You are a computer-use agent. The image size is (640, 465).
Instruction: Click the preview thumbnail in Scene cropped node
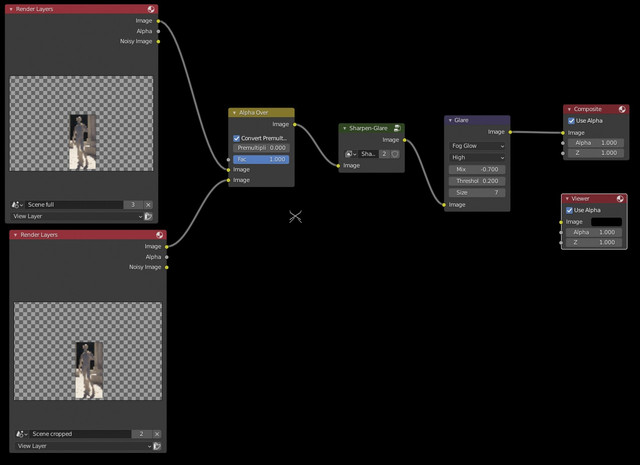point(88,351)
